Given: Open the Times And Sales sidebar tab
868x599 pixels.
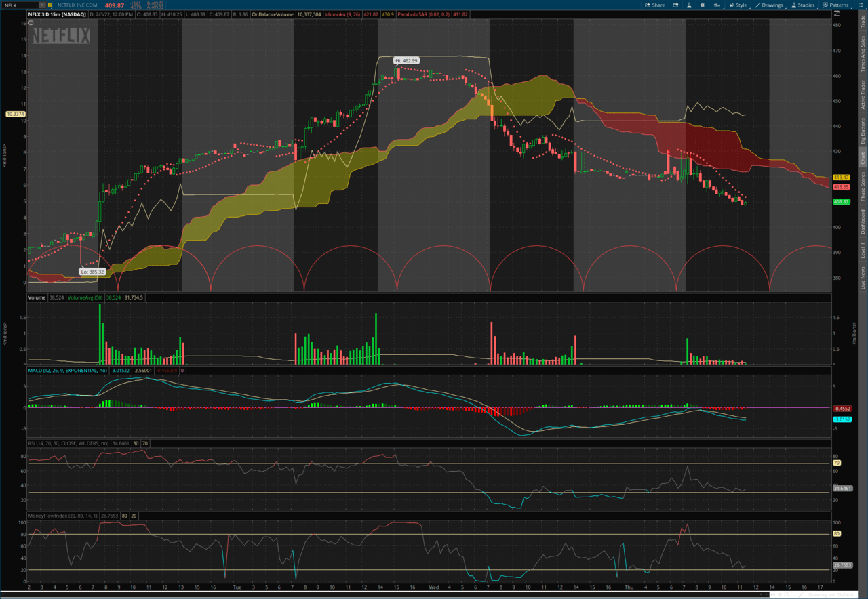Looking at the screenshot, I should [863, 54].
